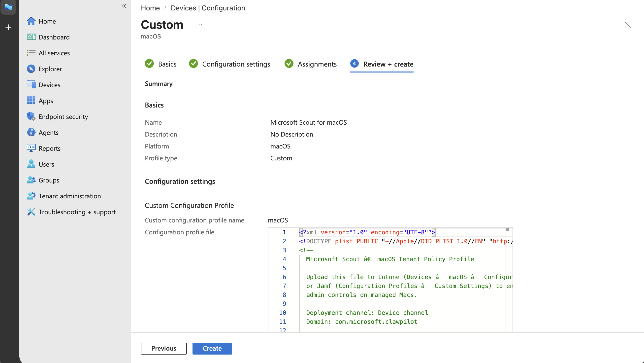Image resolution: width=644 pixels, height=363 pixels.
Task: Select the Review + create tab
Action: click(388, 64)
